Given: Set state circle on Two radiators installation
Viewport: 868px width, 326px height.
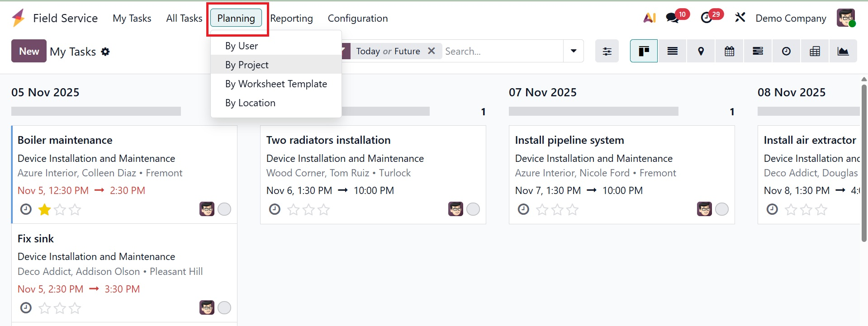Looking at the screenshot, I should point(473,209).
